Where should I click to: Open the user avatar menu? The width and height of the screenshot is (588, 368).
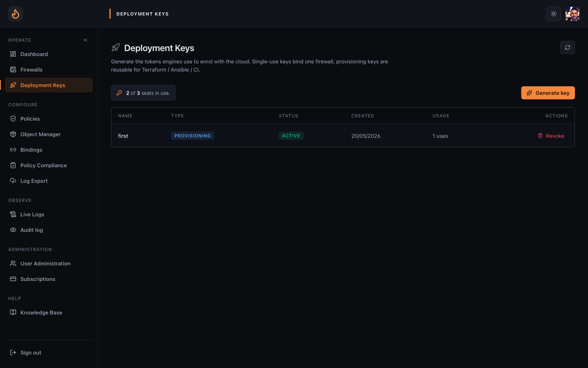click(572, 14)
